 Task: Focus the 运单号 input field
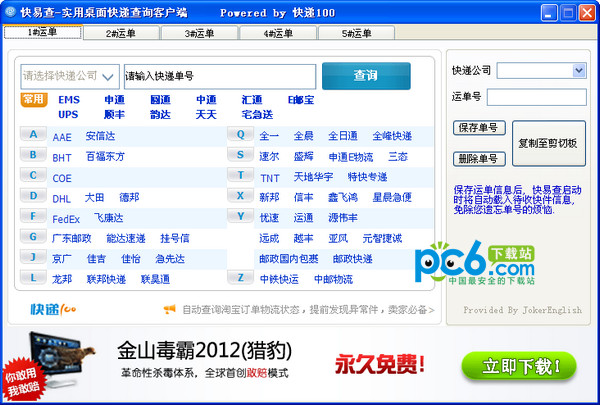(536, 97)
